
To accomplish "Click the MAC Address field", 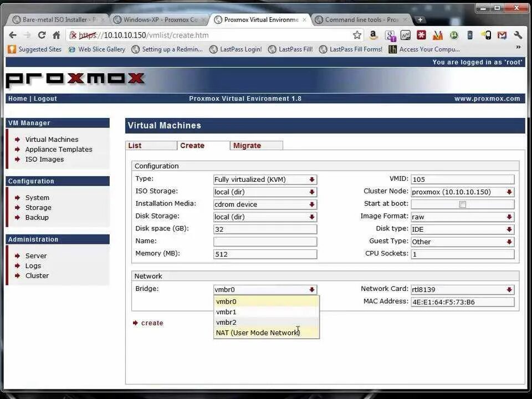I will (x=462, y=302).
